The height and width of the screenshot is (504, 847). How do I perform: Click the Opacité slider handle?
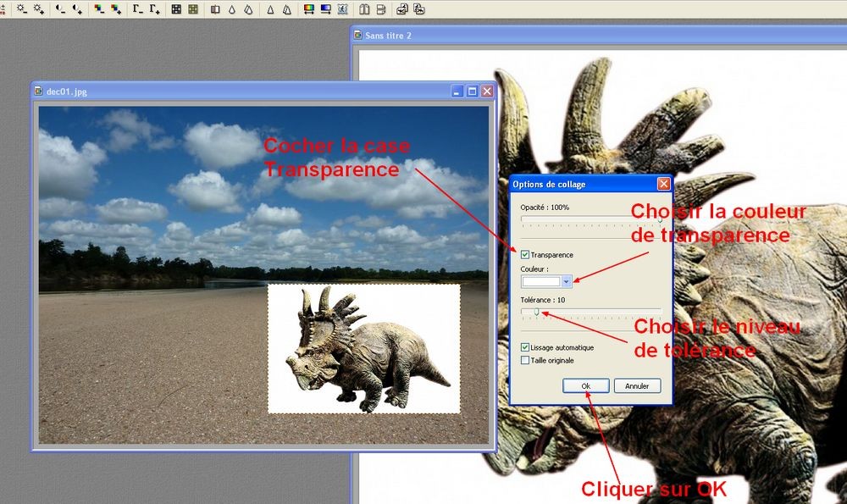coord(660,219)
